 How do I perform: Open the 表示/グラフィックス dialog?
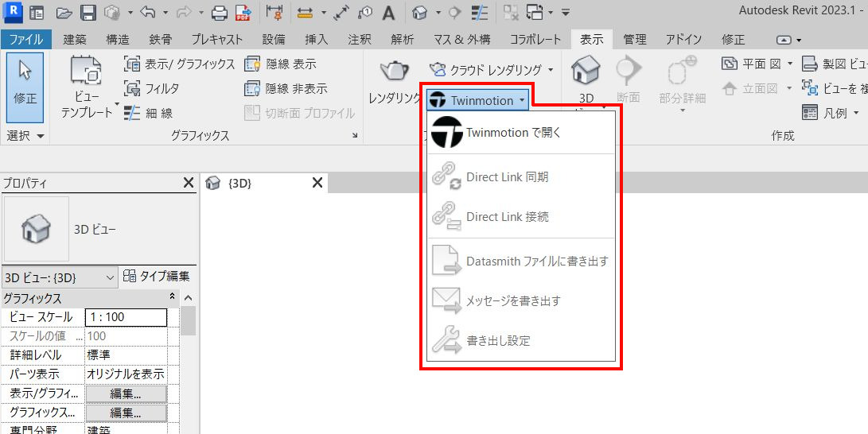click(180, 64)
